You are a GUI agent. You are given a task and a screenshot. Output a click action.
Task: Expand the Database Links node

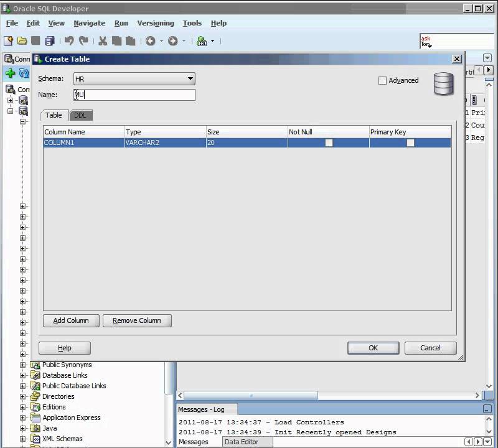22,375
